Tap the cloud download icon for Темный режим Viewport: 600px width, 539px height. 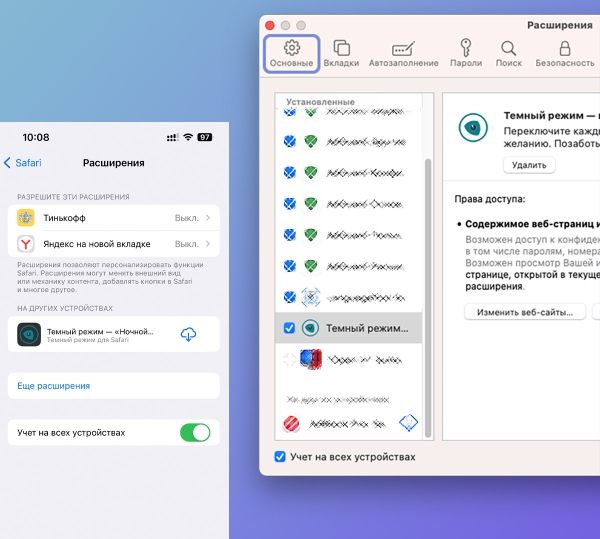[188, 335]
